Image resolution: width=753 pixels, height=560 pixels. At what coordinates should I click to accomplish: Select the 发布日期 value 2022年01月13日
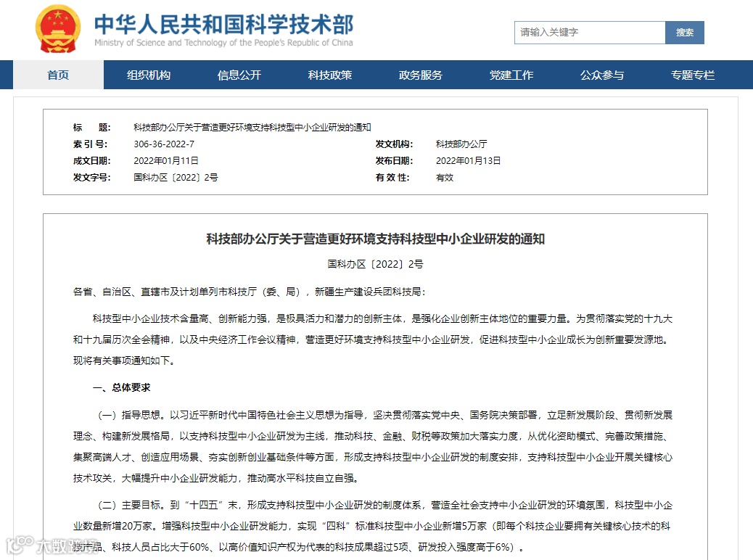tap(468, 161)
